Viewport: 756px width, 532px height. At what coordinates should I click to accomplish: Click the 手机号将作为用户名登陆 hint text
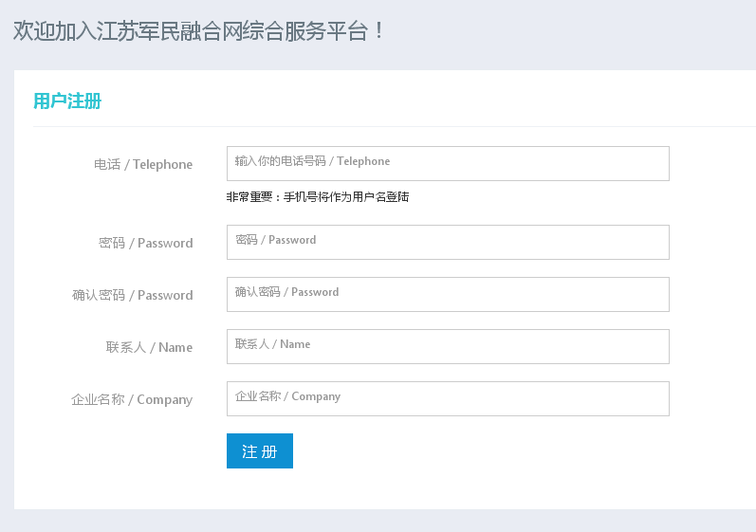click(346, 196)
